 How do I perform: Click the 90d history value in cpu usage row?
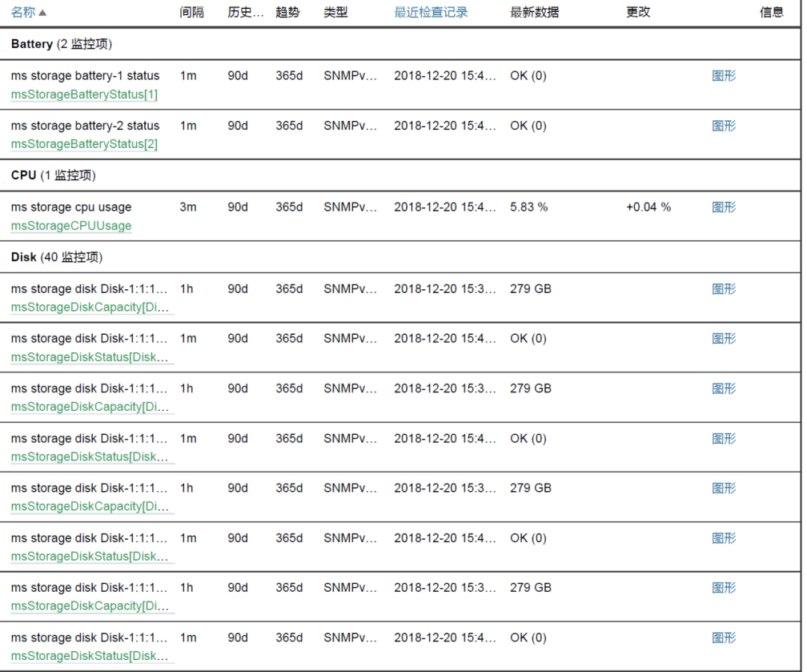click(x=238, y=207)
